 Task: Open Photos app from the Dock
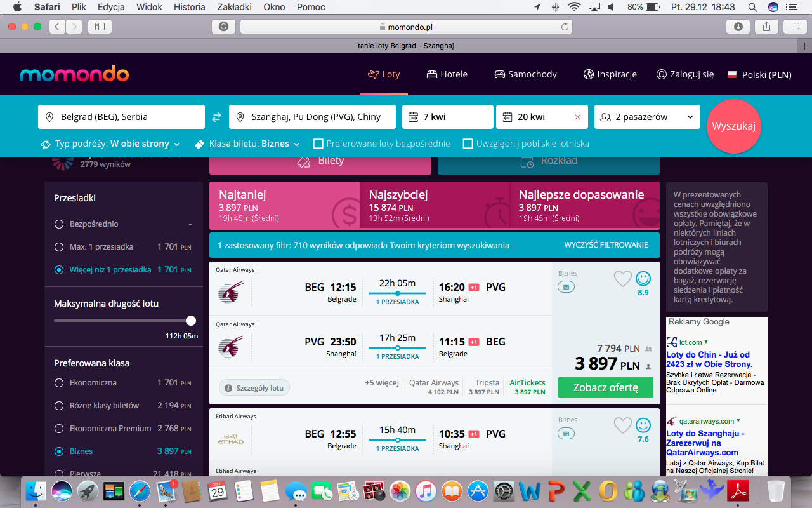[400, 491]
